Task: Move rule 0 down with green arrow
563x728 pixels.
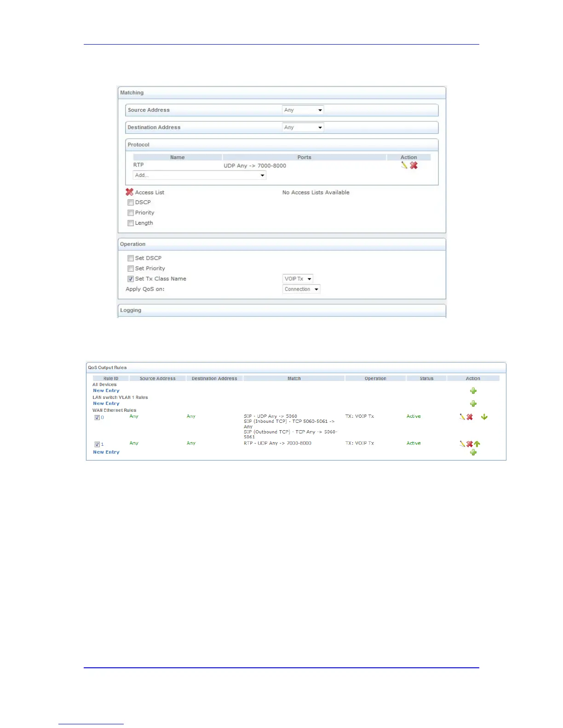Action: coord(484,417)
